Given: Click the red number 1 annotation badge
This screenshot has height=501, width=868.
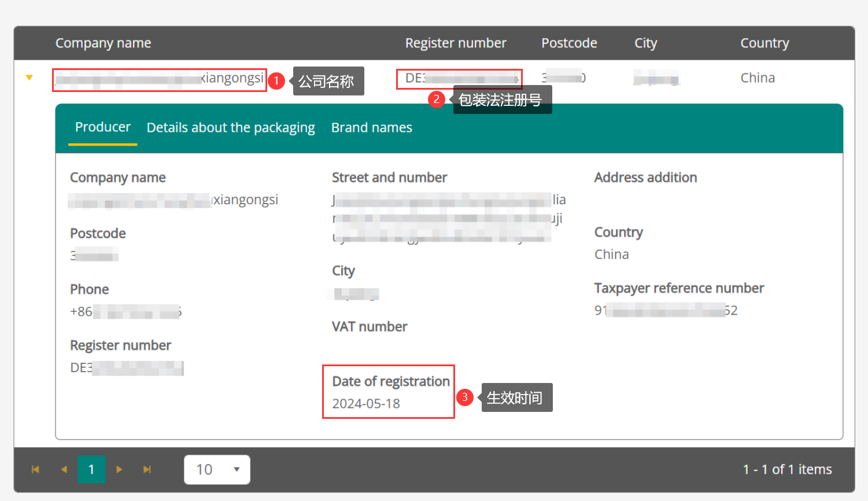Looking at the screenshot, I should pyautogui.click(x=276, y=80).
